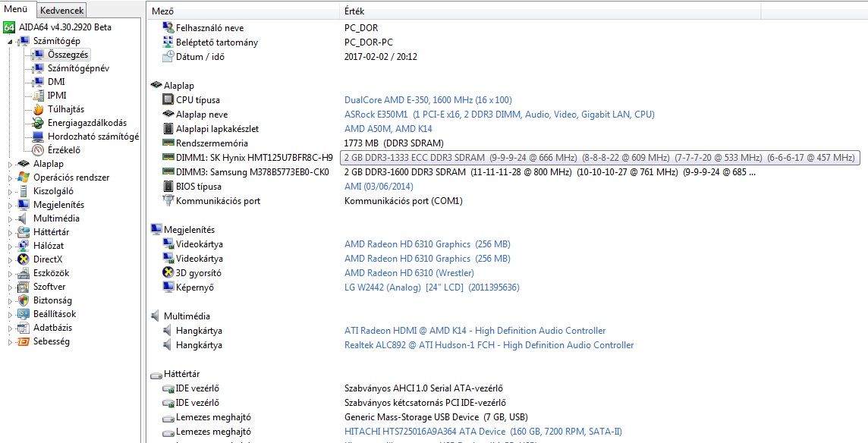Screen dimensions: 868x443
Task: Expand the DirectX tree node
Action: [10, 260]
